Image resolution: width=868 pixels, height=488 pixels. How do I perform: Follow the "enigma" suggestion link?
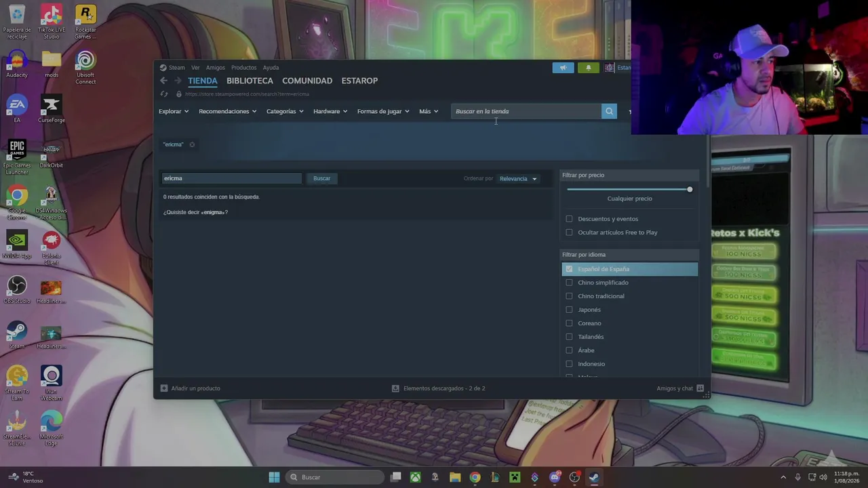pyautogui.click(x=214, y=212)
